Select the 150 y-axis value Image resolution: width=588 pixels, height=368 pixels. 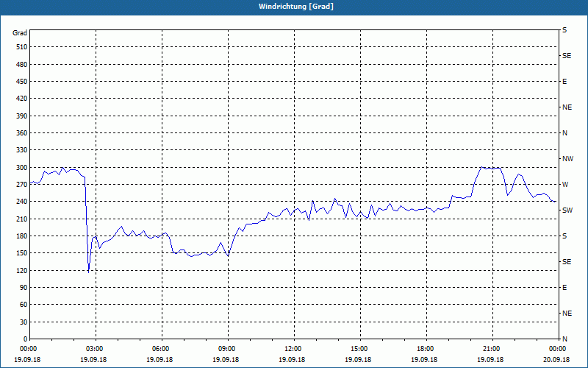(x=21, y=253)
